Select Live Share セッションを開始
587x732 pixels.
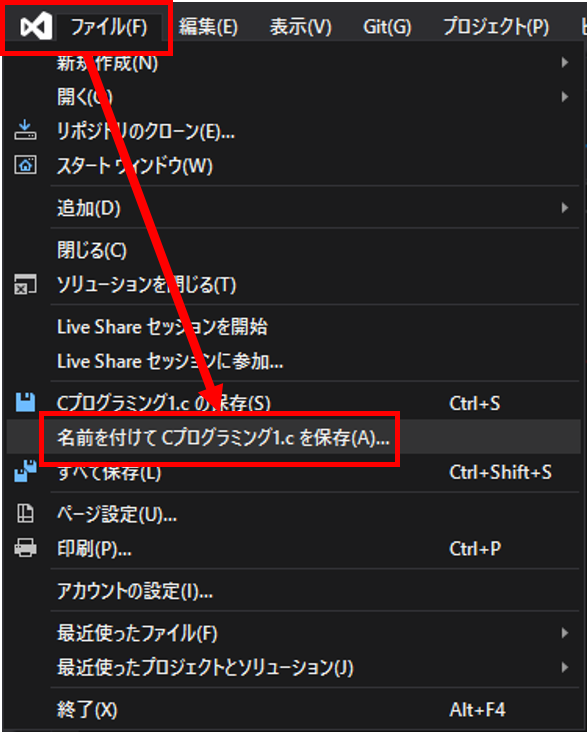pos(163,327)
